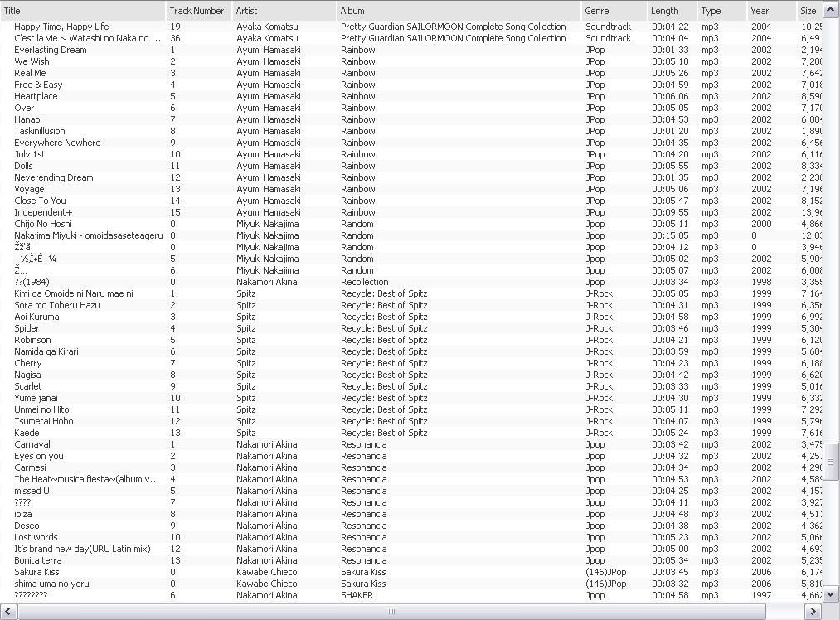Click the Album column header

click(x=458, y=11)
